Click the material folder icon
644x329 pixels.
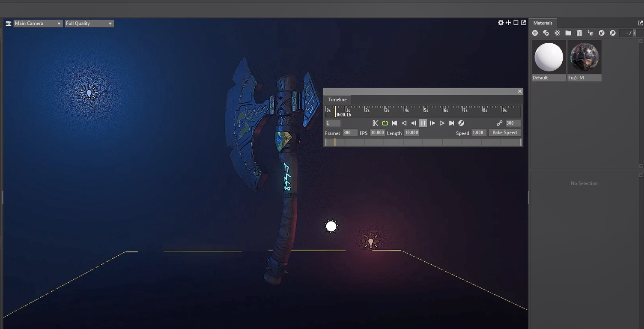tap(568, 33)
